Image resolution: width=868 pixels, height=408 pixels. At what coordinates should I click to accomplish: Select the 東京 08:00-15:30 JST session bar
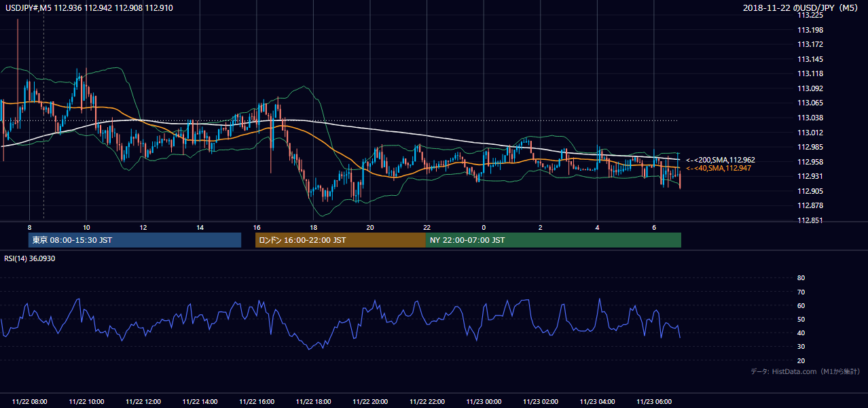click(x=135, y=240)
